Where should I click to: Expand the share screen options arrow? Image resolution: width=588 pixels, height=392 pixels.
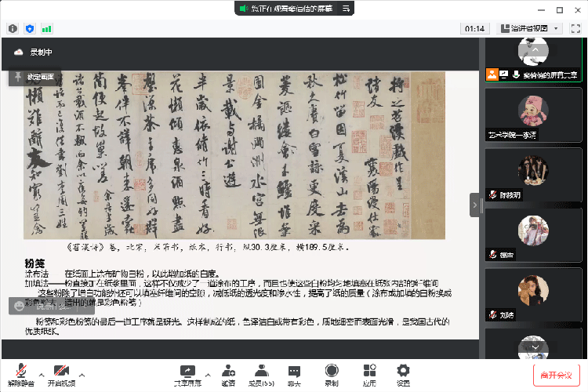click(x=206, y=368)
